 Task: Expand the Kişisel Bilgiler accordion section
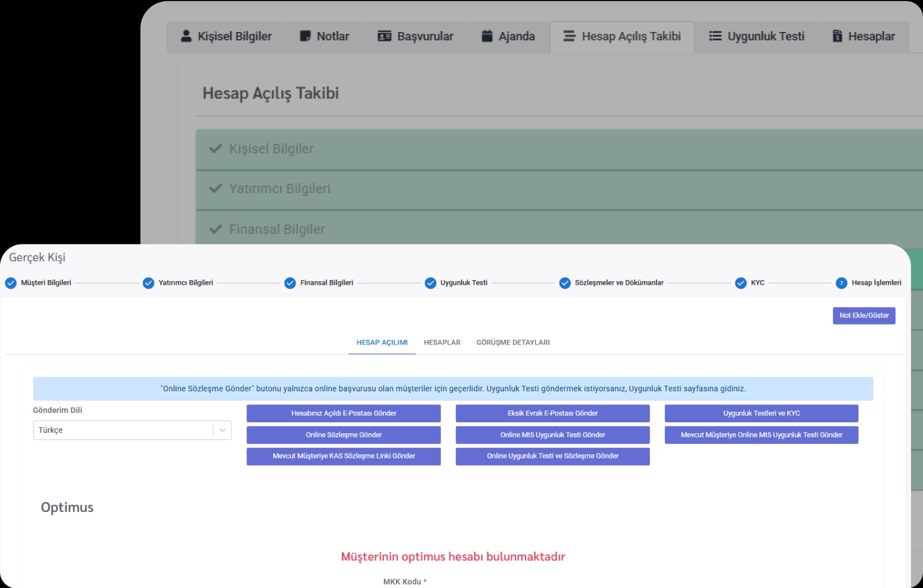pos(271,149)
